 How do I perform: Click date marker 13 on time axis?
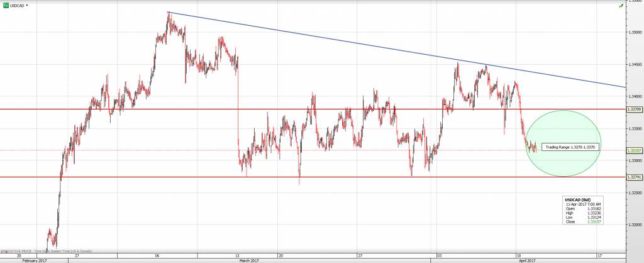(239, 255)
